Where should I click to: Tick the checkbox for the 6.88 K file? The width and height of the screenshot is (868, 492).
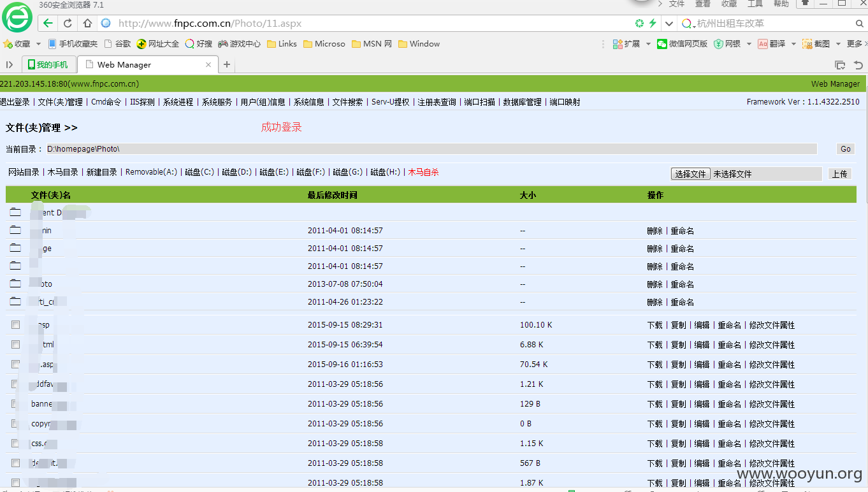(x=15, y=345)
